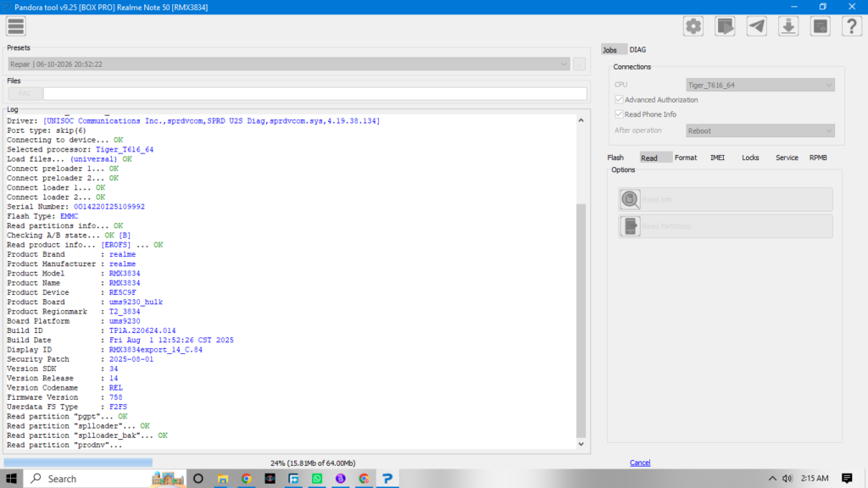The width and height of the screenshot is (868, 488).
Task: Switch to the DIAG tab
Action: click(x=637, y=50)
